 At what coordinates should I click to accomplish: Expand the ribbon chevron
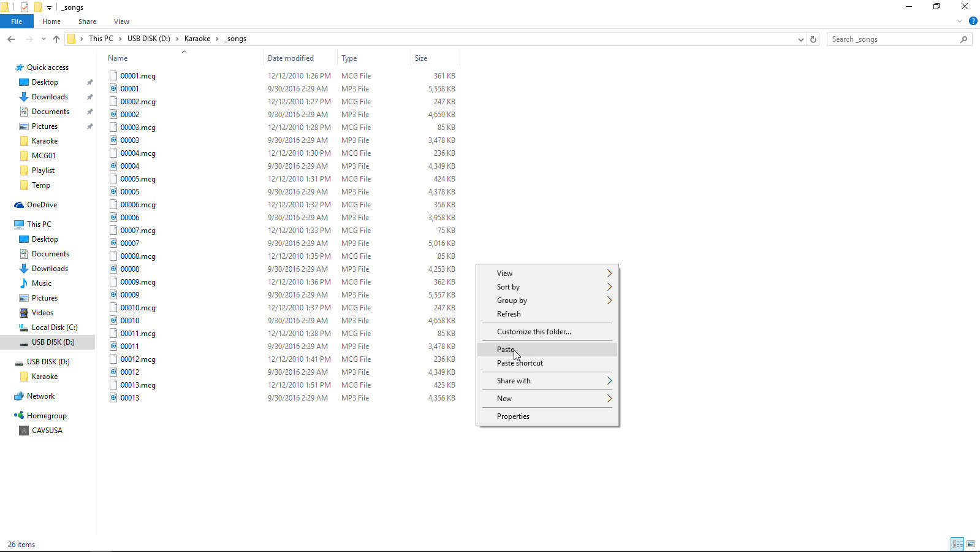click(960, 21)
